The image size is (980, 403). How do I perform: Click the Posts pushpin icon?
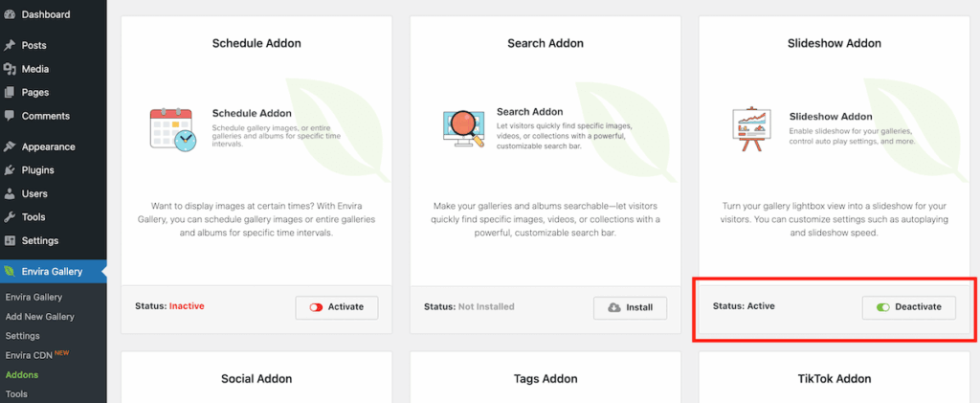[10, 45]
